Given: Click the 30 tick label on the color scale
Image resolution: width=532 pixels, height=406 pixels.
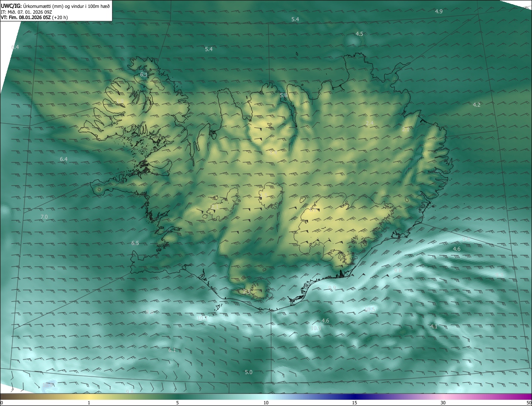Looking at the screenshot, I should (443, 403).
